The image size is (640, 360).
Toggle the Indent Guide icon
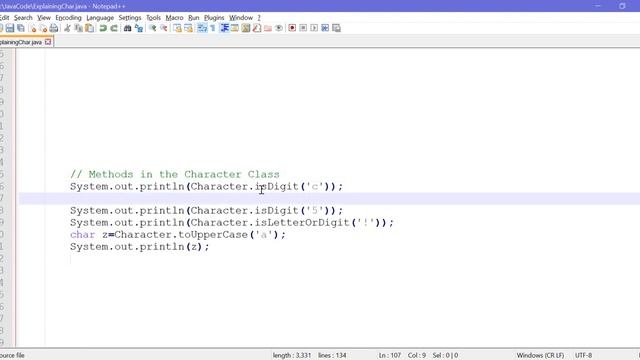pos(224,28)
